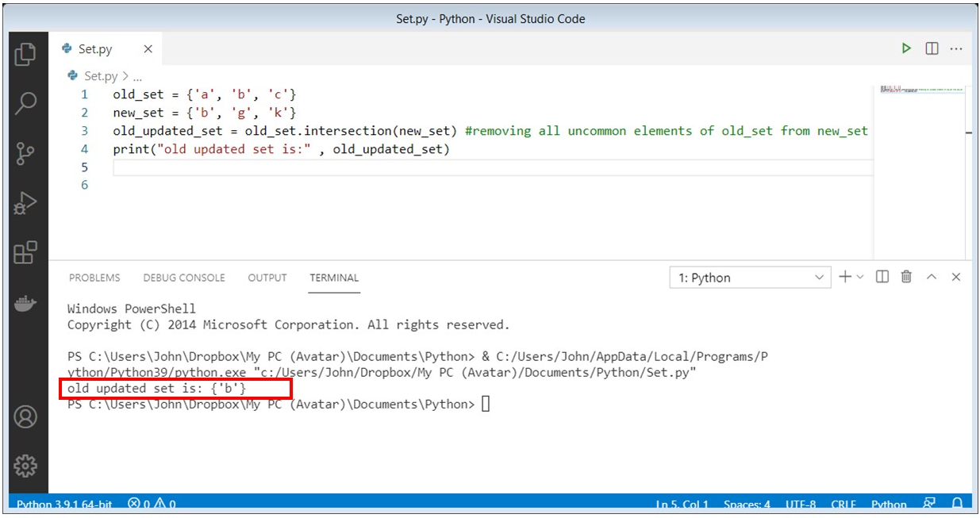Open the terminal selector dropdown
This screenshot has width=980, height=518.
pyautogui.click(x=750, y=277)
